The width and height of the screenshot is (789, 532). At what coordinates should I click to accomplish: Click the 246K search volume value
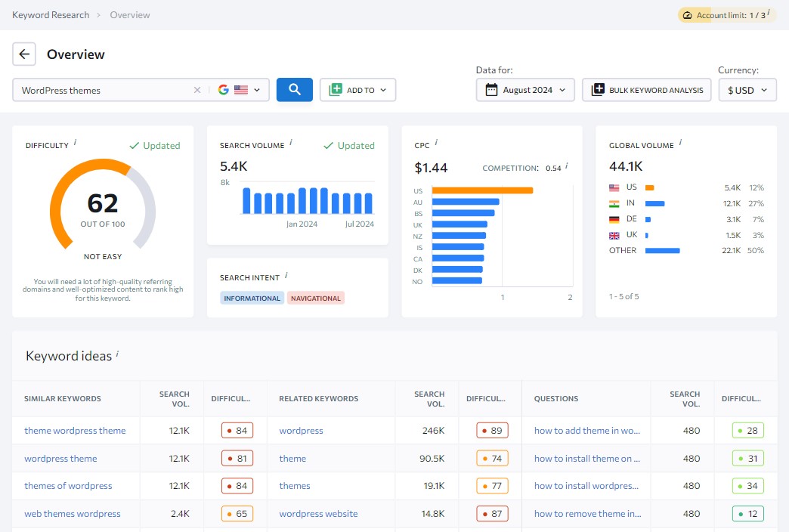point(433,430)
